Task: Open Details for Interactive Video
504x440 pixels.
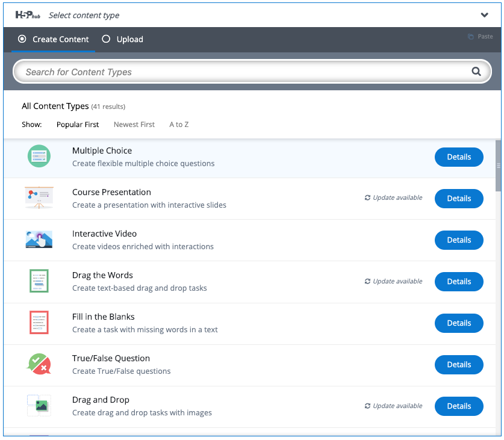Action: 459,240
